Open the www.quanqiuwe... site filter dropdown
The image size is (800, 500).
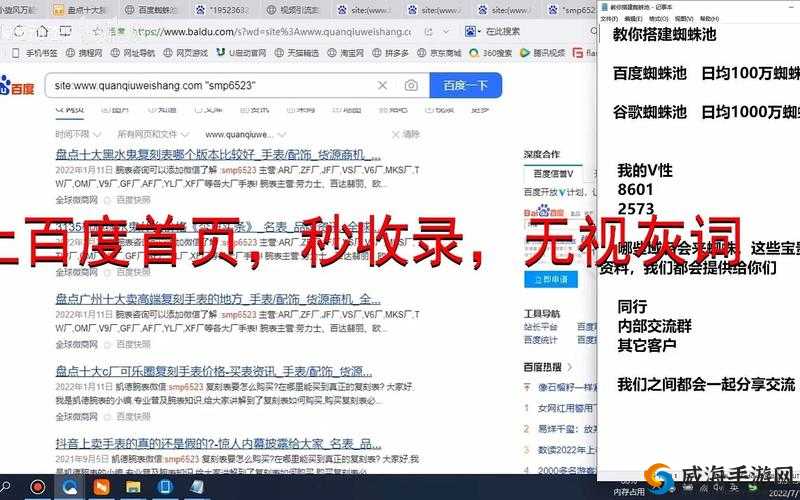[245, 134]
